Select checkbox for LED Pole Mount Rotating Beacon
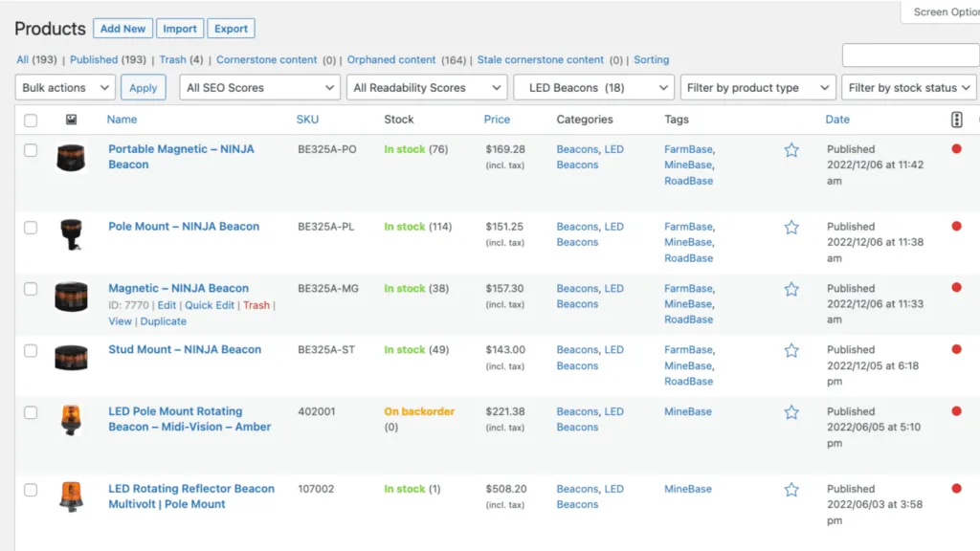Screen dimensions: 980x551 31,412
